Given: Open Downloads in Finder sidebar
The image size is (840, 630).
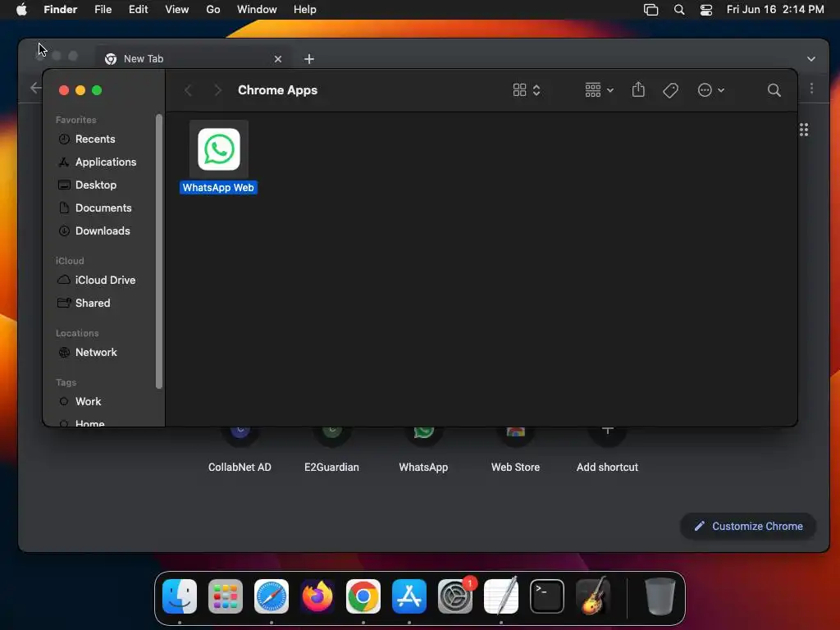Looking at the screenshot, I should (101, 231).
